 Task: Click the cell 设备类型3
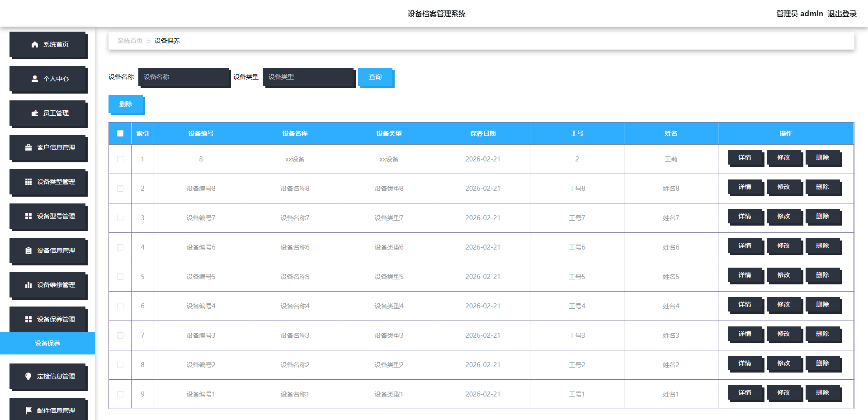coord(389,335)
